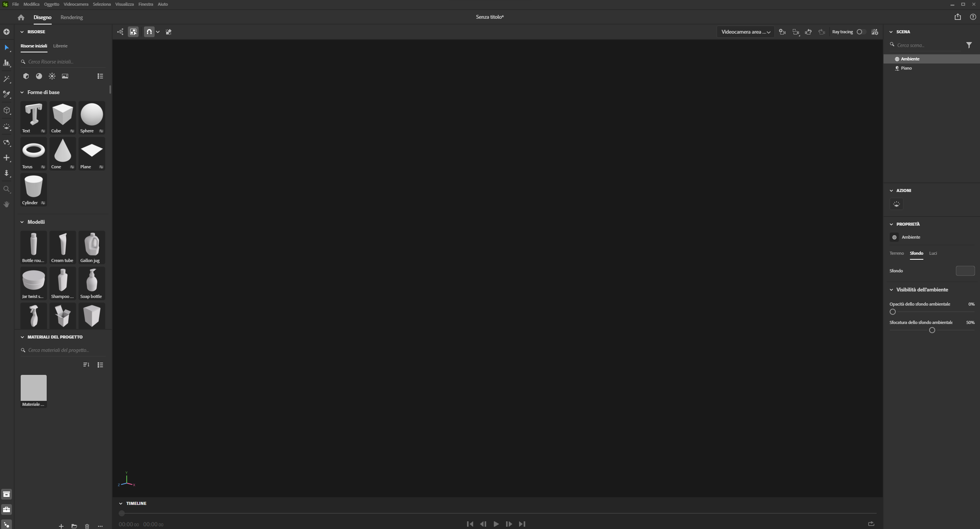The height and width of the screenshot is (529, 980).
Task: Select the pan hand tool
Action: [x=7, y=204]
